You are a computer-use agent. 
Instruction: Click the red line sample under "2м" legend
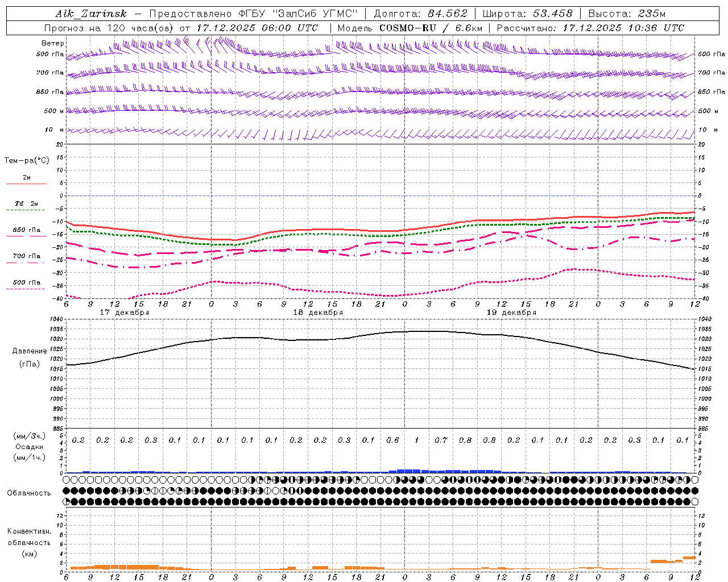coord(26,184)
